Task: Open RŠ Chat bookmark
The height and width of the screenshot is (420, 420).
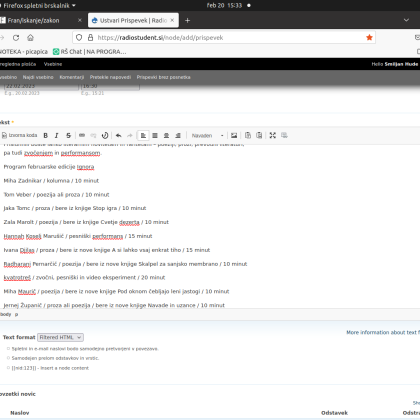Action: pos(90,52)
